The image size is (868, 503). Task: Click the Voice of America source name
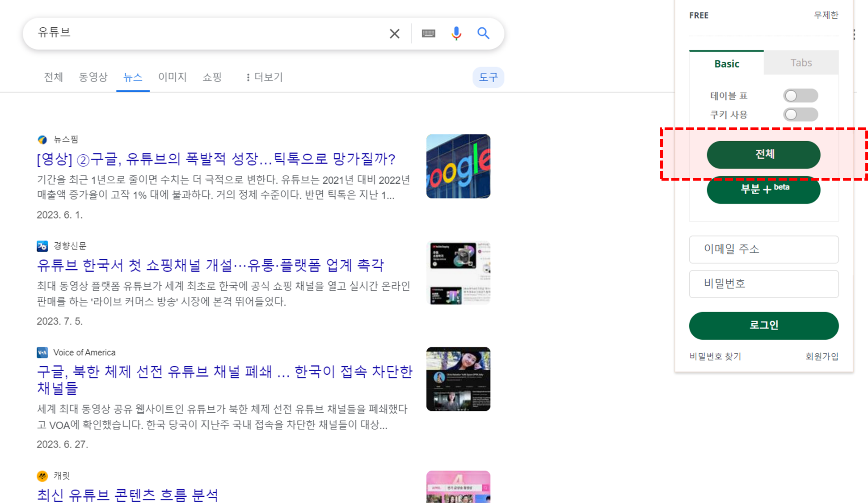pos(84,352)
